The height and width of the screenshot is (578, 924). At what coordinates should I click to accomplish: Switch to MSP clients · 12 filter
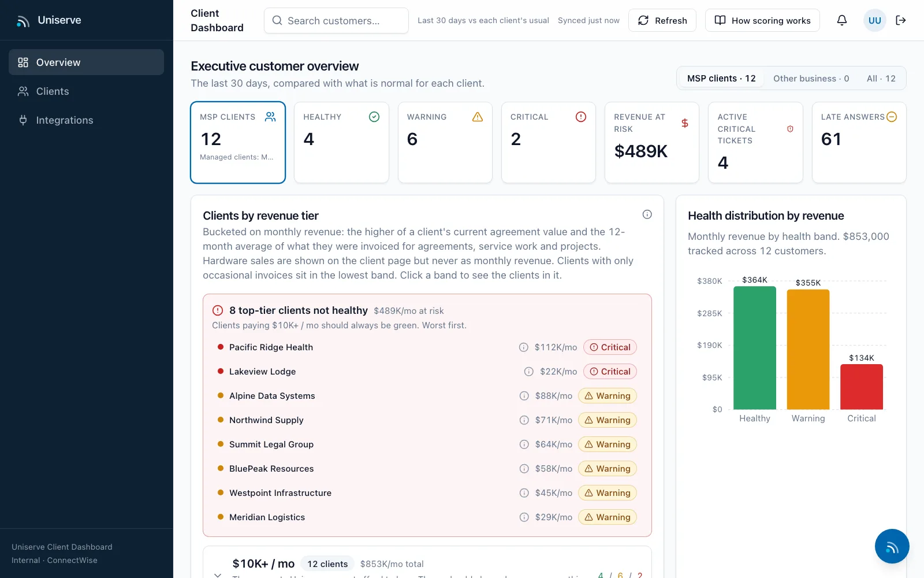[x=721, y=78]
